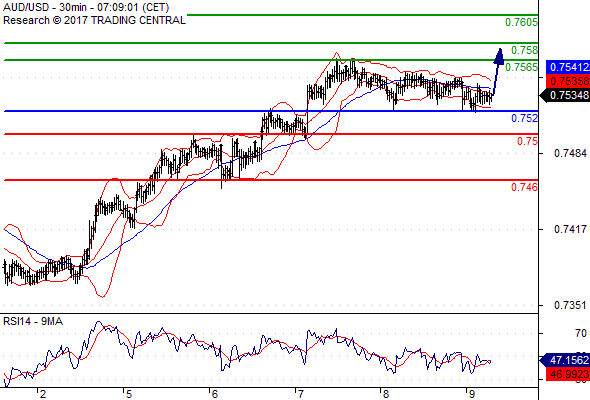The image size is (590, 400).
Task: Select the date axis label '9'
Action: point(471,394)
